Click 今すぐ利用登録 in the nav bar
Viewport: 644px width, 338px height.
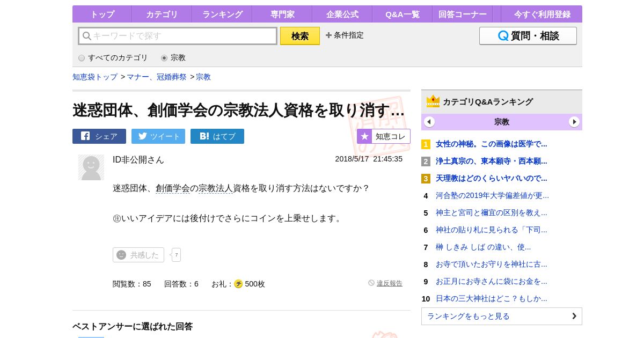click(x=542, y=14)
